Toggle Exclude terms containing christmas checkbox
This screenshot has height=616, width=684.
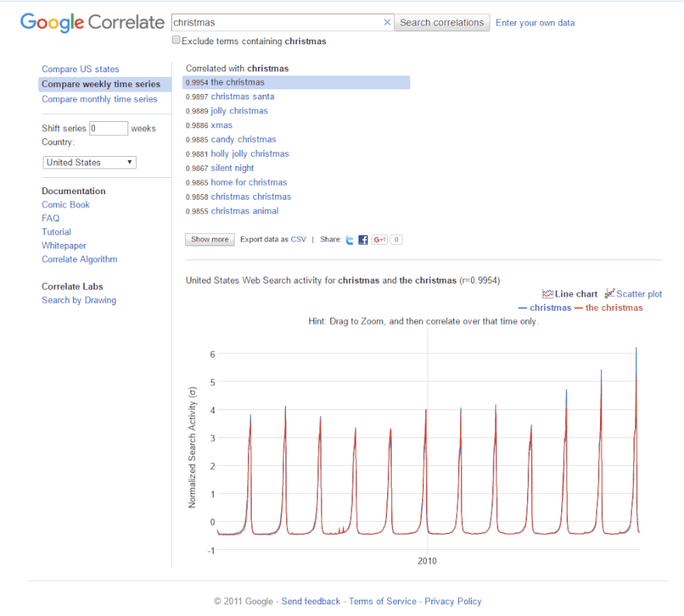[176, 40]
